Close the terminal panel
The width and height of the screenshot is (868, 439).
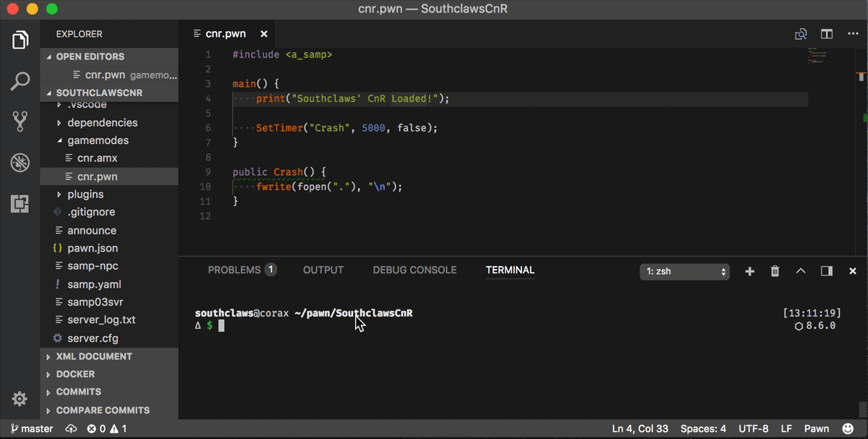click(x=853, y=271)
